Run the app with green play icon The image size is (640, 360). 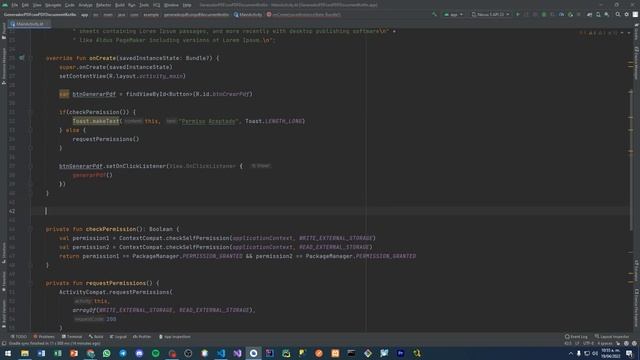tap(518, 14)
